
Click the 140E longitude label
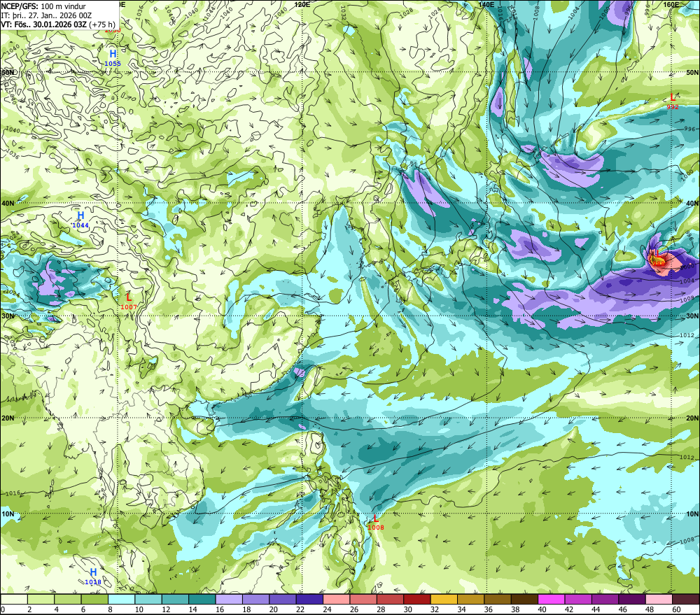[x=486, y=4]
